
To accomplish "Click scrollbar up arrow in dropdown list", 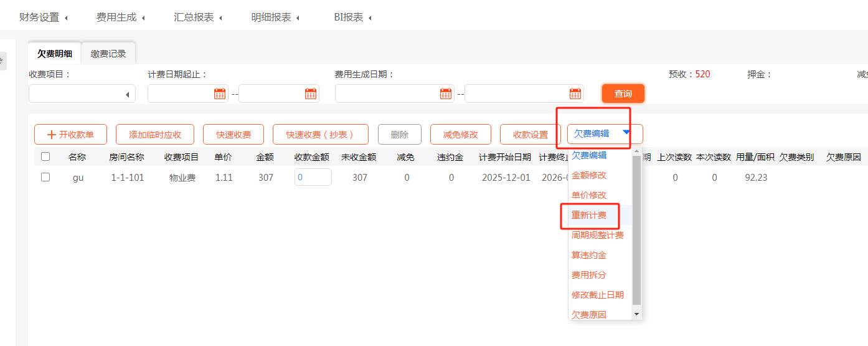I will pos(636,151).
